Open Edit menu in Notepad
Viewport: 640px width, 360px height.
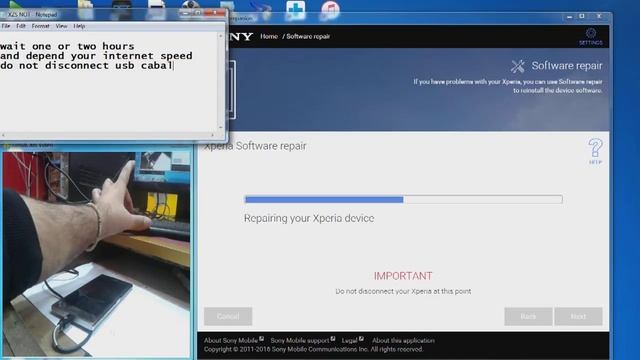click(x=21, y=26)
